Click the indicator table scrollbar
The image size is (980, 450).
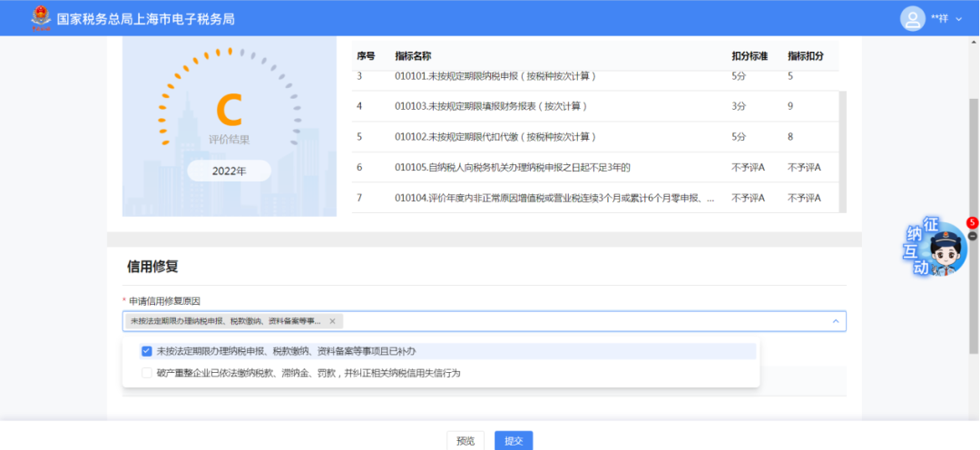click(x=842, y=152)
